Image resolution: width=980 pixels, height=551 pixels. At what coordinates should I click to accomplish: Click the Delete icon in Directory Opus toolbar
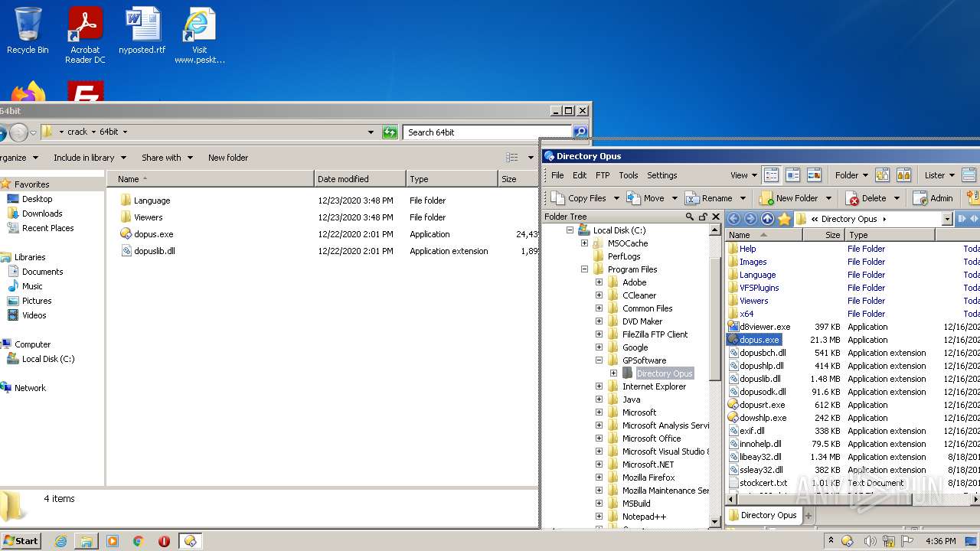click(853, 198)
